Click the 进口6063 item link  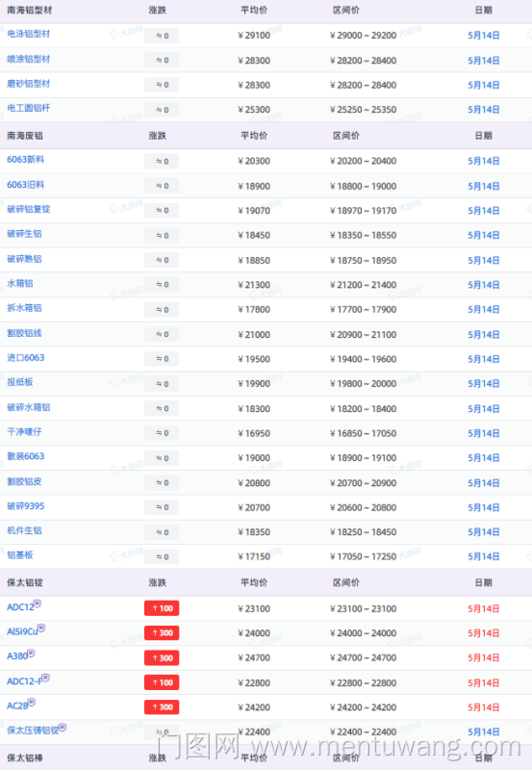pos(26,357)
